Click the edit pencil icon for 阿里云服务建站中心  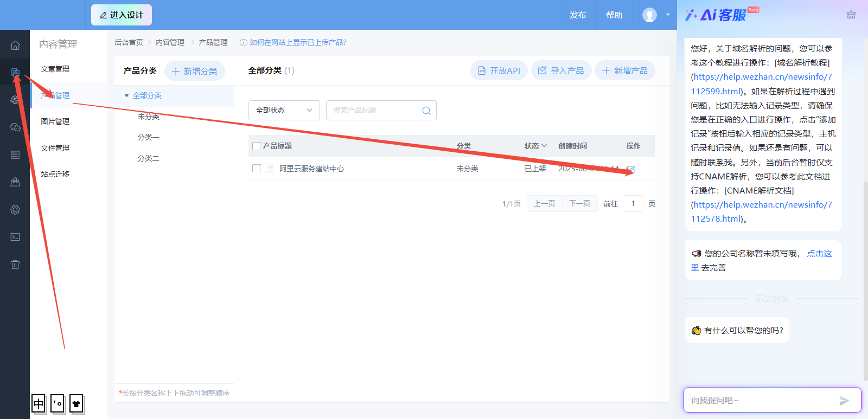[x=631, y=169]
